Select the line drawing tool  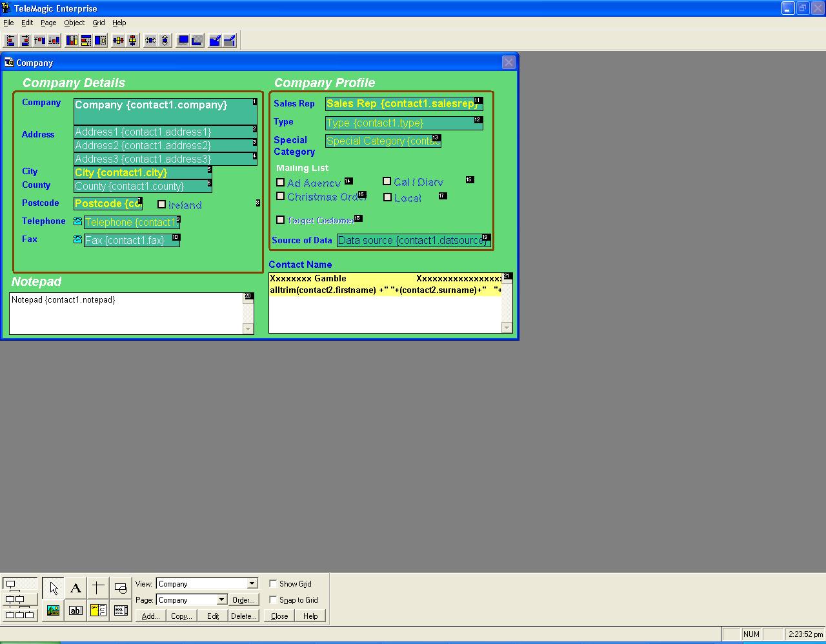tap(98, 588)
